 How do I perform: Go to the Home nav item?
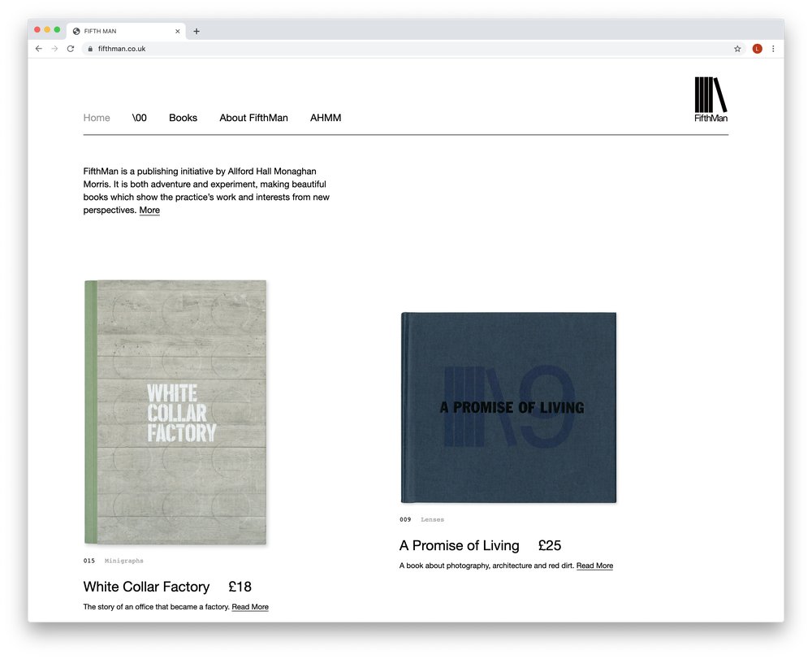pyautogui.click(x=97, y=118)
